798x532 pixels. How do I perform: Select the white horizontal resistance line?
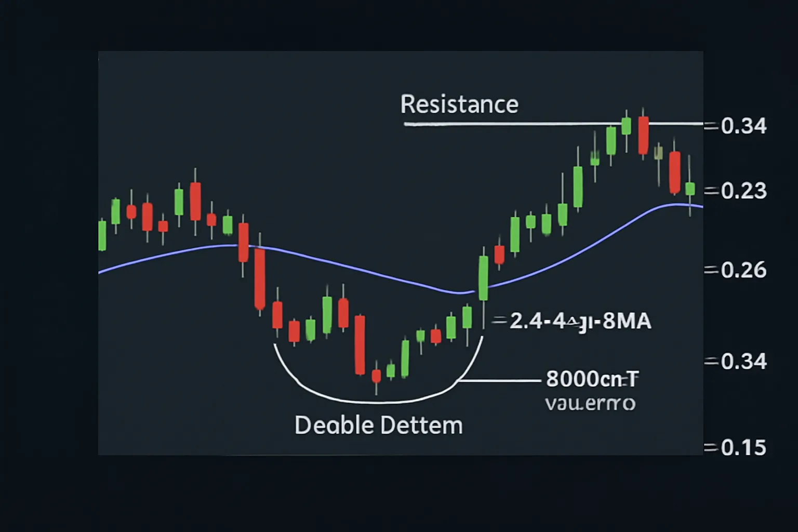click(x=554, y=124)
